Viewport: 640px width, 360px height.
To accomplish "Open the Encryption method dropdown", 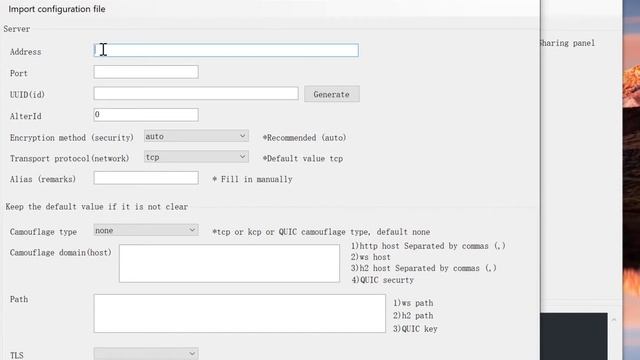I will tap(196, 136).
